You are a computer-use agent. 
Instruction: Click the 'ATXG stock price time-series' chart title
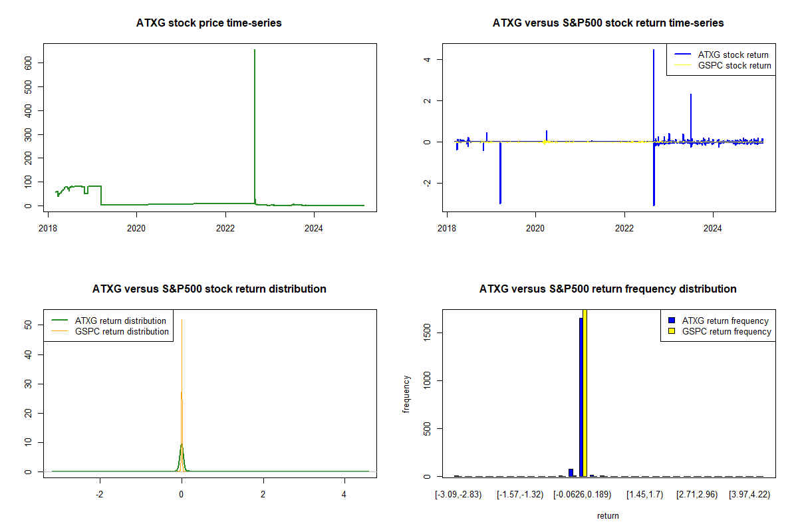(x=209, y=23)
